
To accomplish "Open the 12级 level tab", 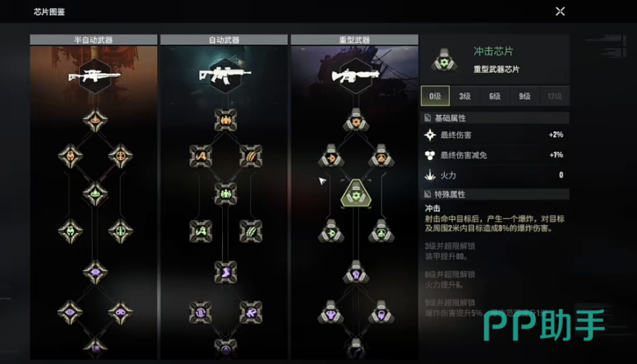I will [x=554, y=96].
